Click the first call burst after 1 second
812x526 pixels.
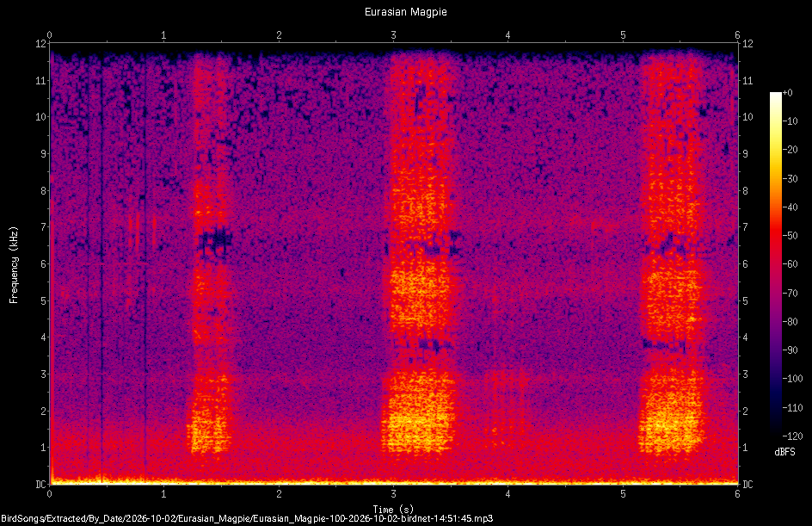pyautogui.click(x=209, y=254)
